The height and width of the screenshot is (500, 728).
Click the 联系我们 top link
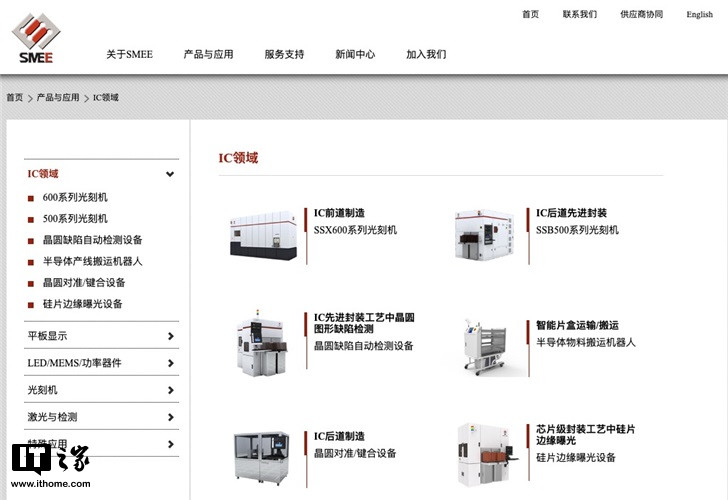tap(579, 14)
